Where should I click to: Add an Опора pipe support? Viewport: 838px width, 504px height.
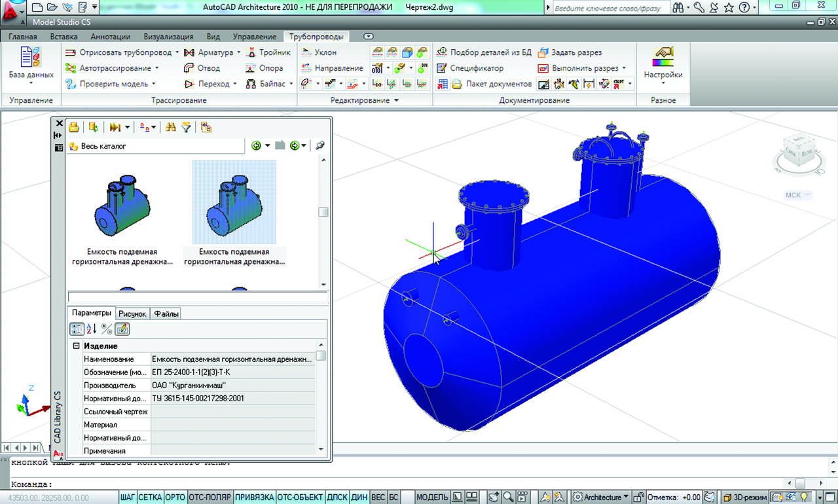(x=264, y=68)
